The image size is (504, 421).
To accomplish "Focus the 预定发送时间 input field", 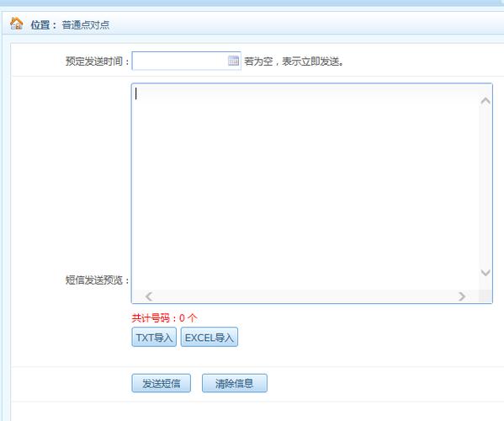I will click(187, 61).
